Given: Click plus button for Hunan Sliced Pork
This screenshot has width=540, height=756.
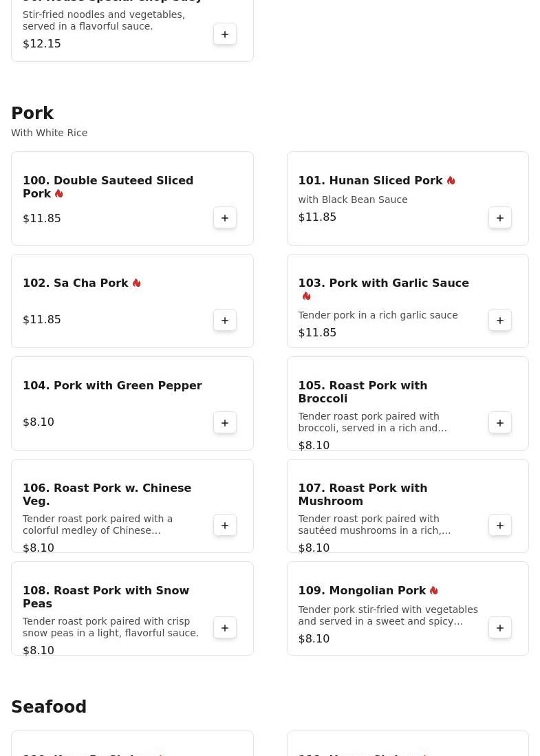Looking at the screenshot, I should (x=500, y=218).
